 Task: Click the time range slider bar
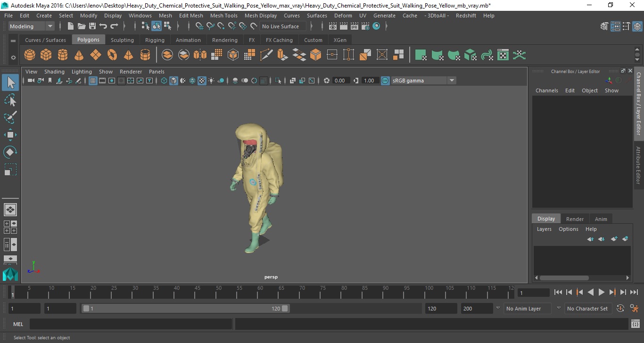[185, 309]
